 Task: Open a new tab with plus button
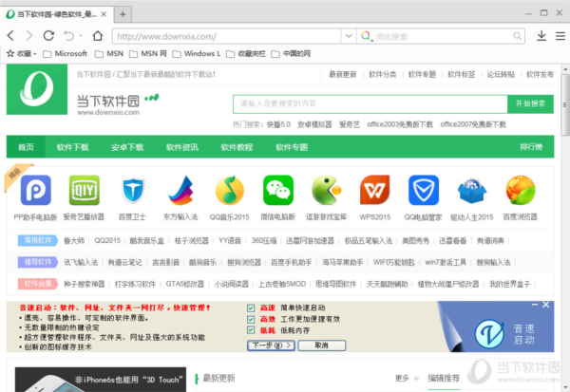click(x=123, y=14)
